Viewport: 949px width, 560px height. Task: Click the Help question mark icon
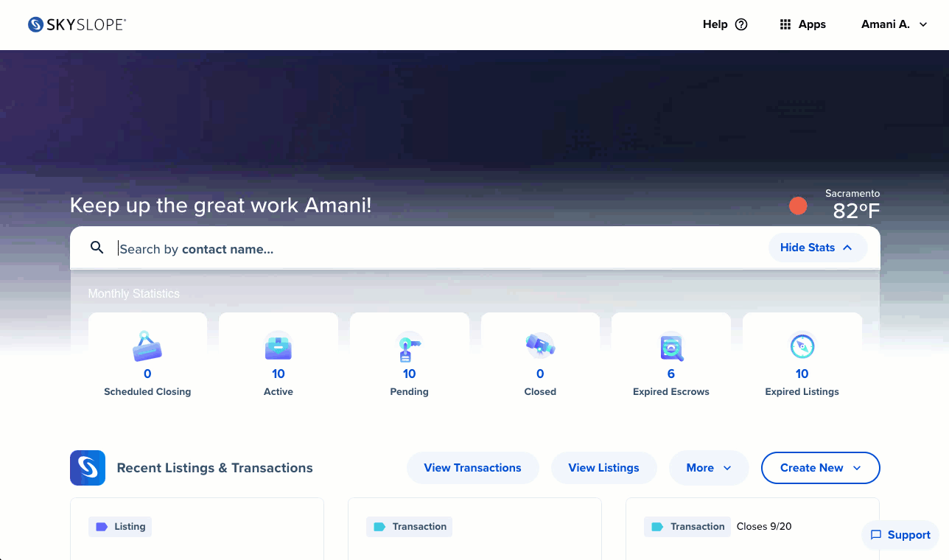741,24
